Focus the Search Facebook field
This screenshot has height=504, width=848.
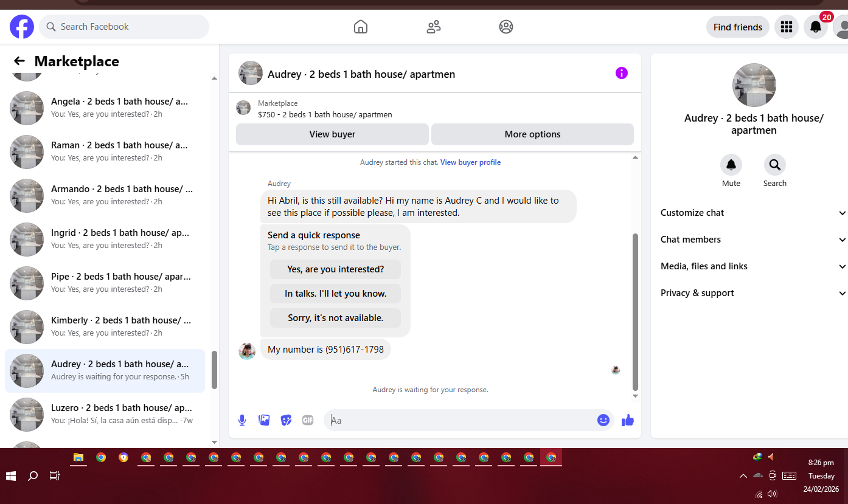point(124,27)
